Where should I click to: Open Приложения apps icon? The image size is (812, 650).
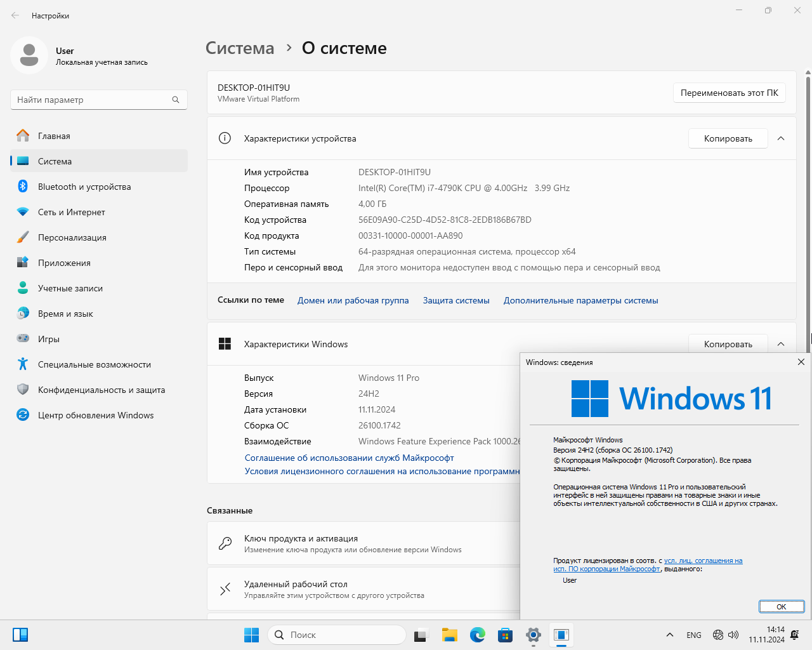click(x=23, y=263)
